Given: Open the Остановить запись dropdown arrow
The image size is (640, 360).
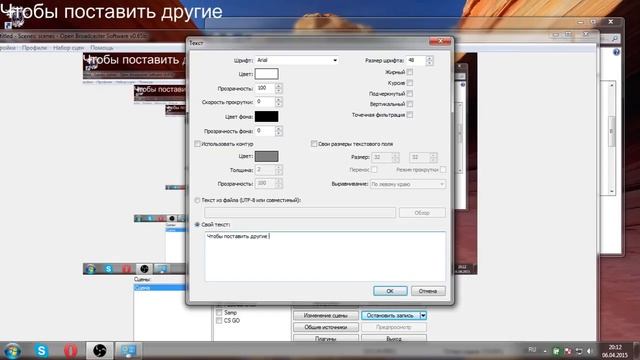Looking at the screenshot, I should point(423,316).
